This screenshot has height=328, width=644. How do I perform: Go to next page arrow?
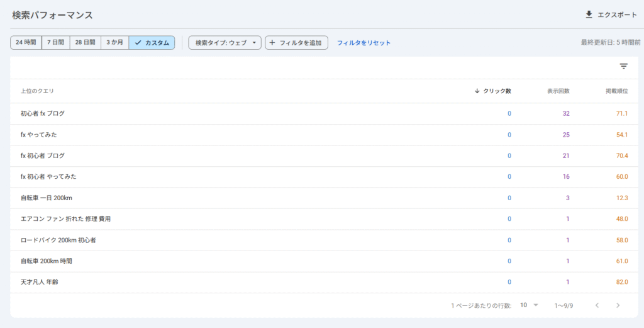618,305
